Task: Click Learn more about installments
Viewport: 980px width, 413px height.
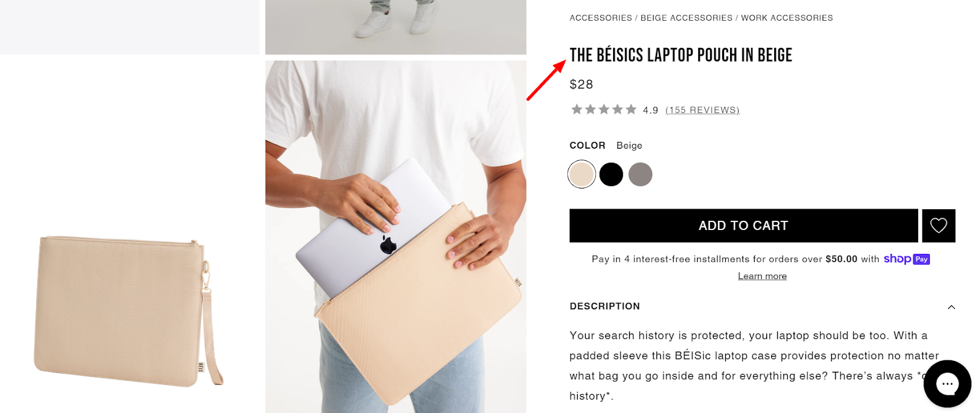Action: (762, 276)
